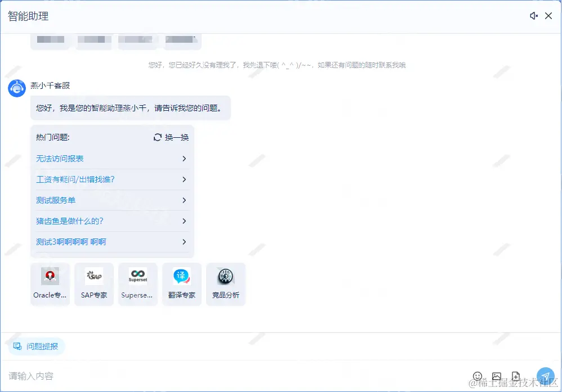
Task: Click the image upload icon
Action: click(x=497, y=376)
